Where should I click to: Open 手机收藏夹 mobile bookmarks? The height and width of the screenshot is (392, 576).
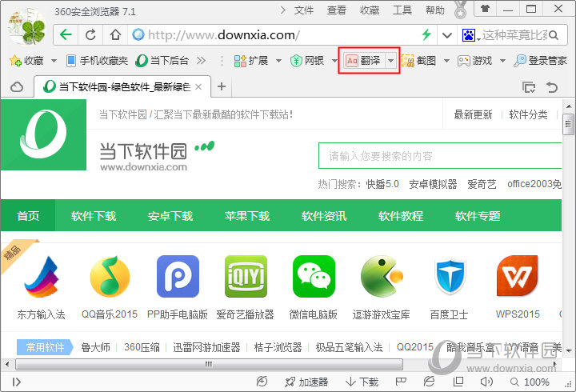tap(97, 60)
